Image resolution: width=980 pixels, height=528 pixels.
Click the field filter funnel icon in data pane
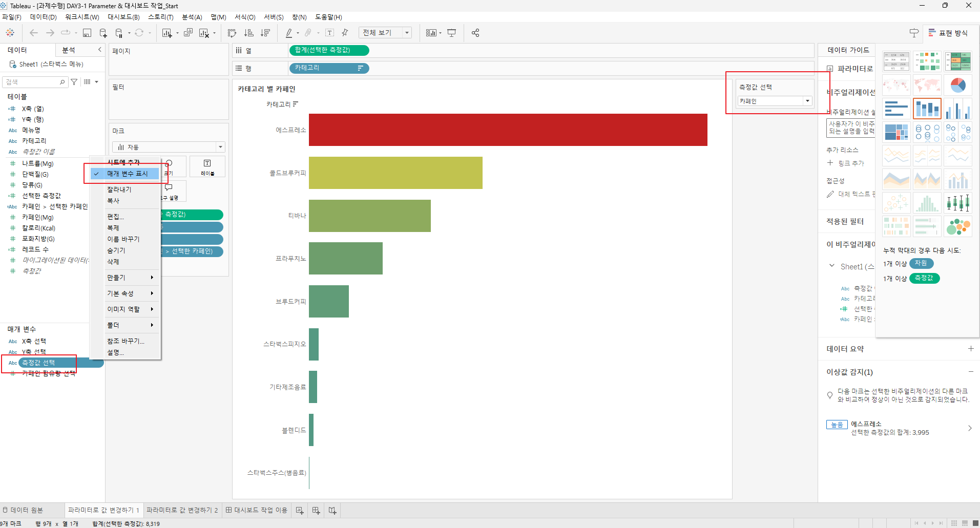[x=74, y=82]
